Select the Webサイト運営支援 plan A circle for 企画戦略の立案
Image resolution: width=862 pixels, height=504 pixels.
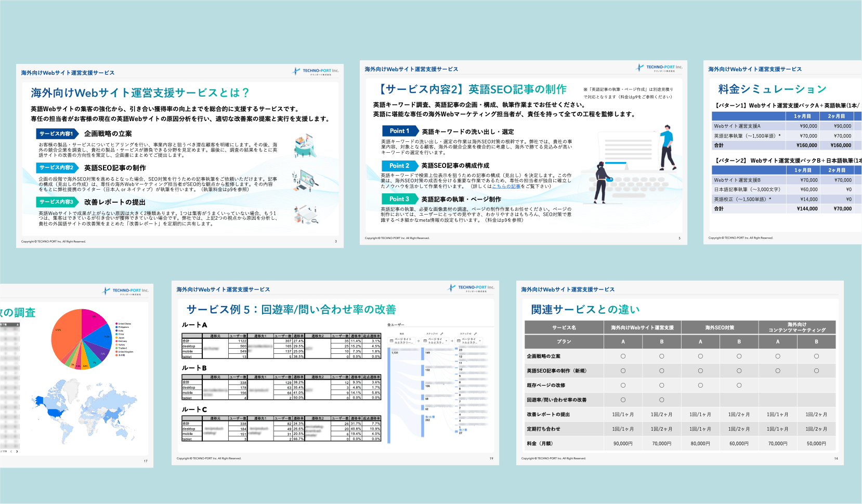[623, 356]
